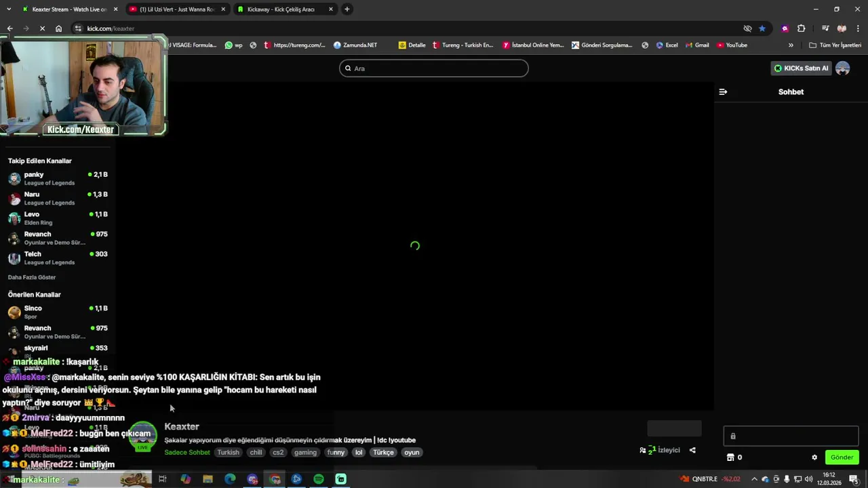868x488 pixels.
Task: Click the Sadece Sohbet category link
Action: [187, 452]
